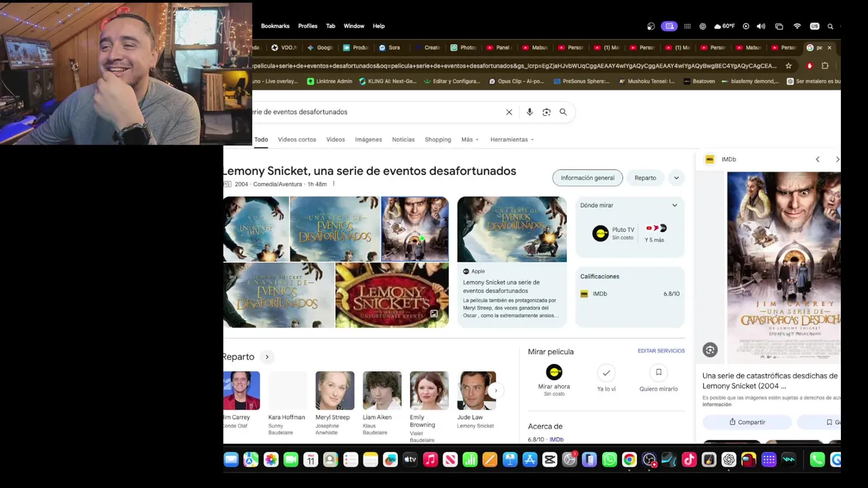Viewport: 868px width, 488px height.
Task: Click the IMDb 6.8/10 rating row
Action: coord(630,294)
